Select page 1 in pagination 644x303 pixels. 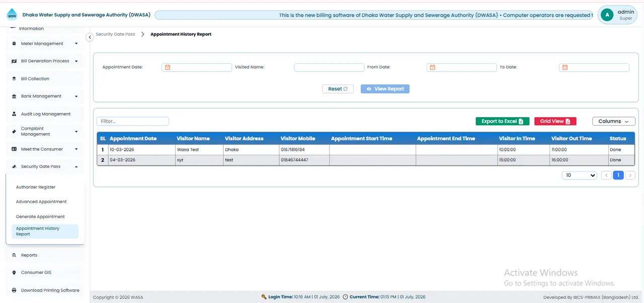(x=618, y=175)
